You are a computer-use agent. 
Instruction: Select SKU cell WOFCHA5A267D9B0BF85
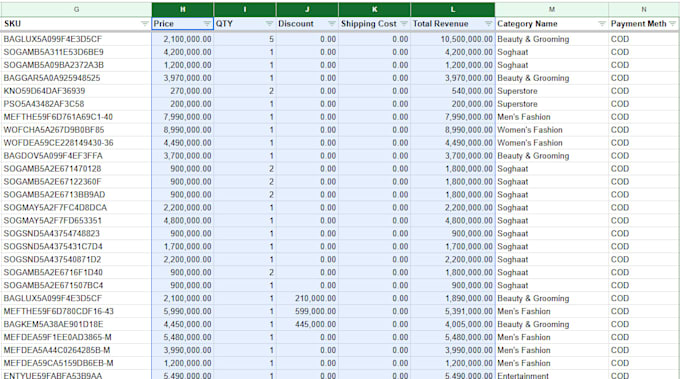pos(76,130)
